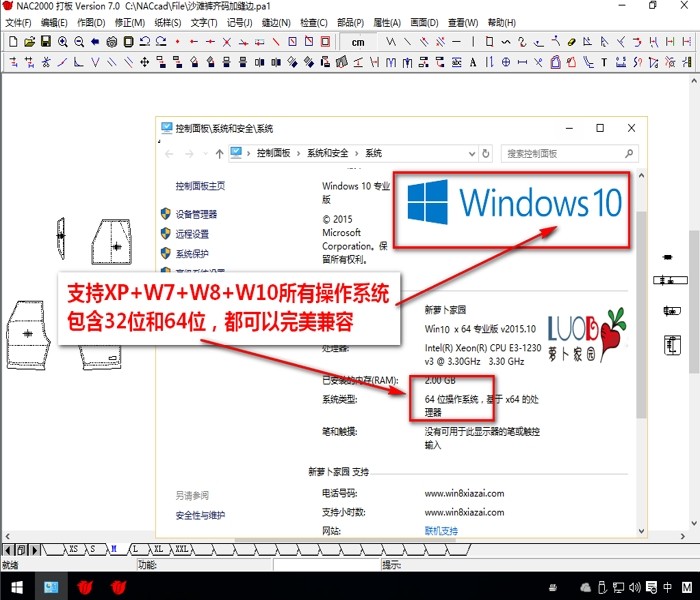Click the volume icon in system tray

(634, 587)
